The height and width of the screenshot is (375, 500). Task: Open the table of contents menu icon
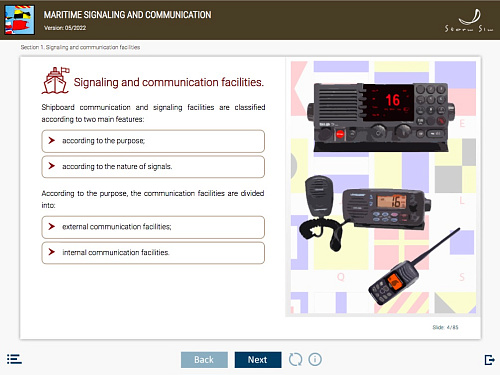(x=14, y=359)
